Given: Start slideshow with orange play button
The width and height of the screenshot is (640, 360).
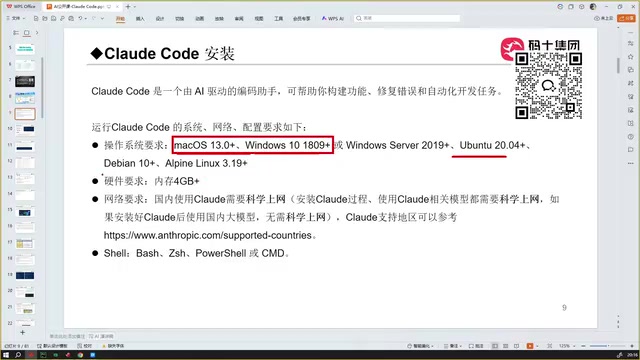Looking at the screenshot, I should (x=530, y=346).
